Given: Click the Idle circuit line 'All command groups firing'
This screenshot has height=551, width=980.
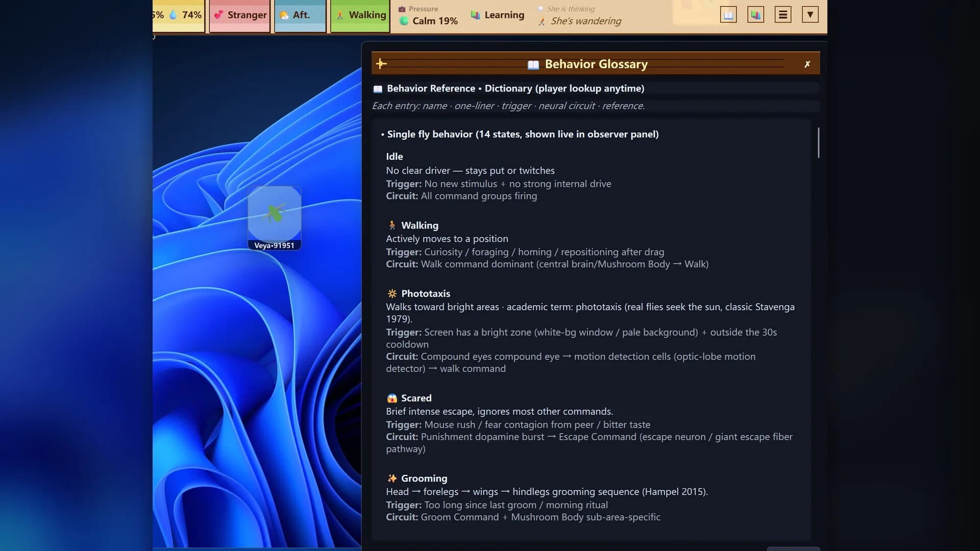Looking at the screenshot, I should [461, 196].
